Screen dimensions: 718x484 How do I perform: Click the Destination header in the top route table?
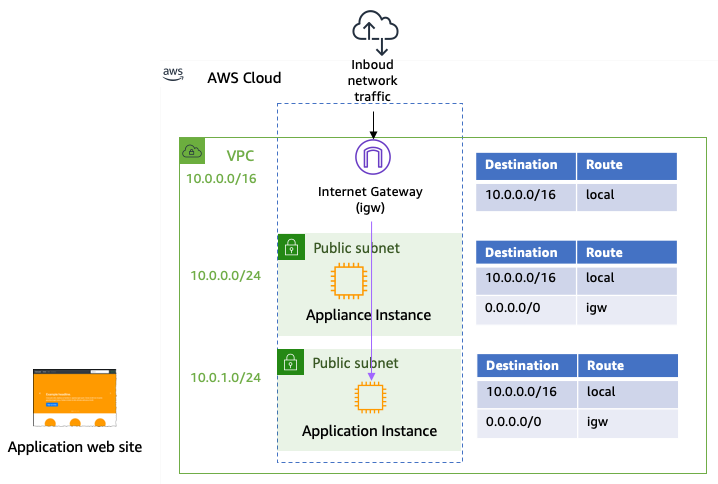point(526,166)
